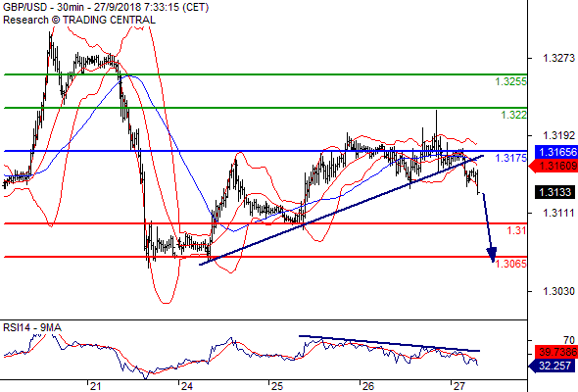Click the red 39.7386 RSI value tag
Image resolution: width=578 pixels, height=392 pixels.
(555, 352)
